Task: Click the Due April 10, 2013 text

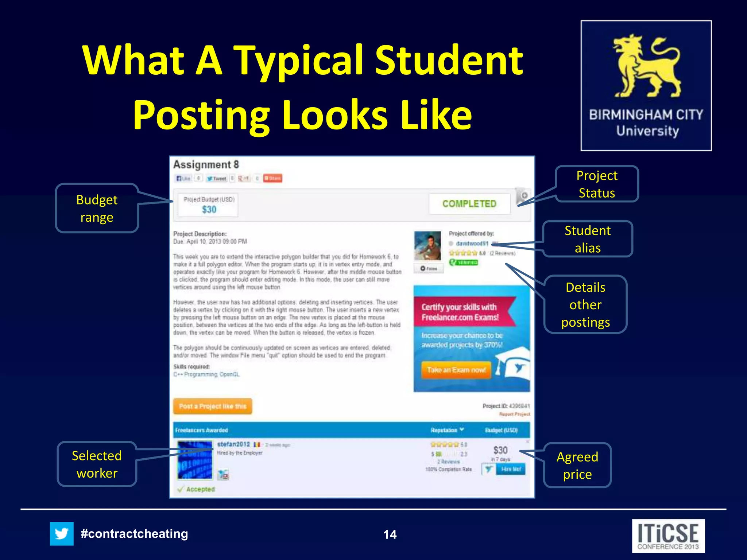Action: pyautogui.click(x=210, y=241)
